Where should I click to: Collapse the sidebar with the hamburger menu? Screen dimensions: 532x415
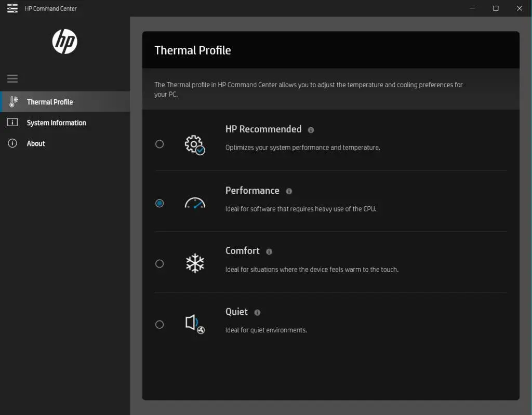(x=12, y=79)
